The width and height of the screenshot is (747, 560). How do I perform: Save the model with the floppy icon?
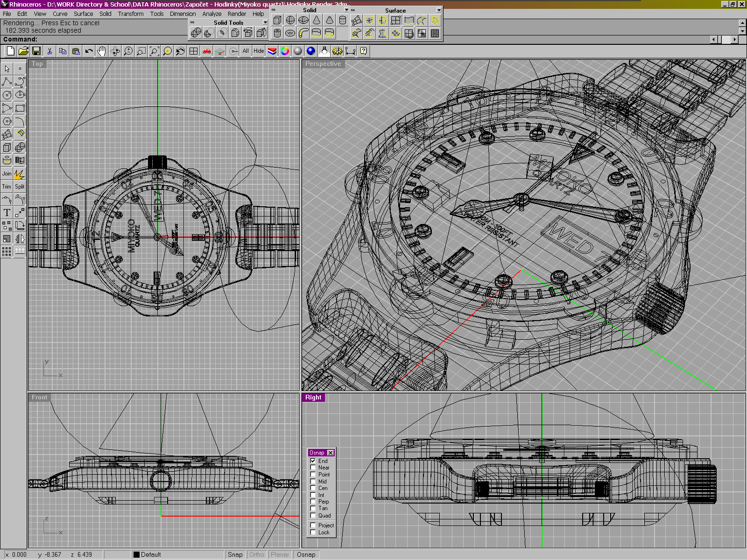click(36, 51)
